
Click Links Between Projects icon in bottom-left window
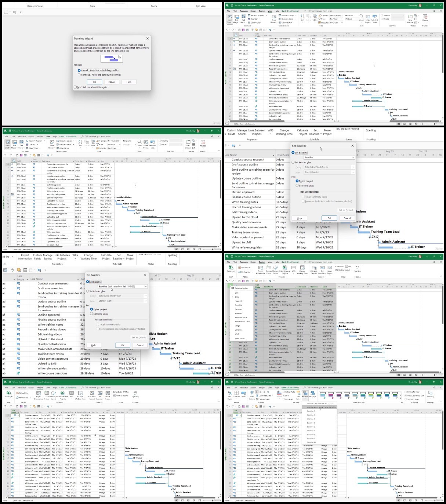pyautogui.click(x=63, y=395)
